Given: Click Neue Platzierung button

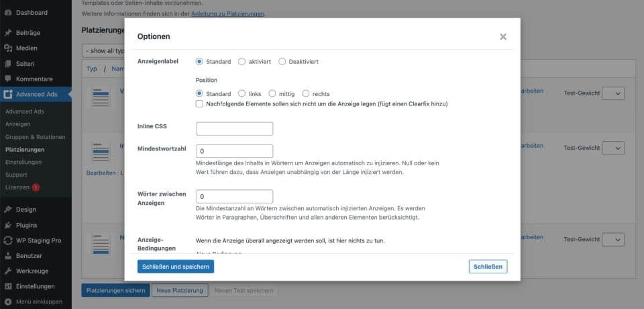Looking at the screenshot, I should point(180,290).
